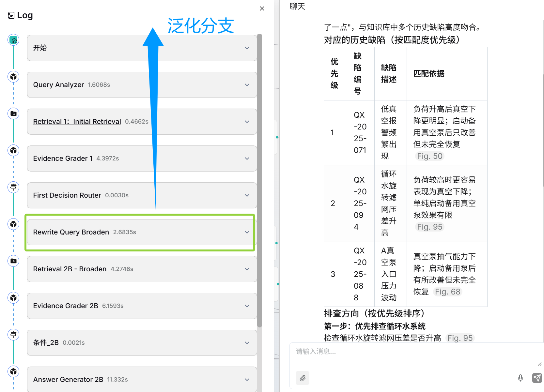The image size is (544, 392).
Task: Click the First Decision Router title text
Action: [67, 195]
